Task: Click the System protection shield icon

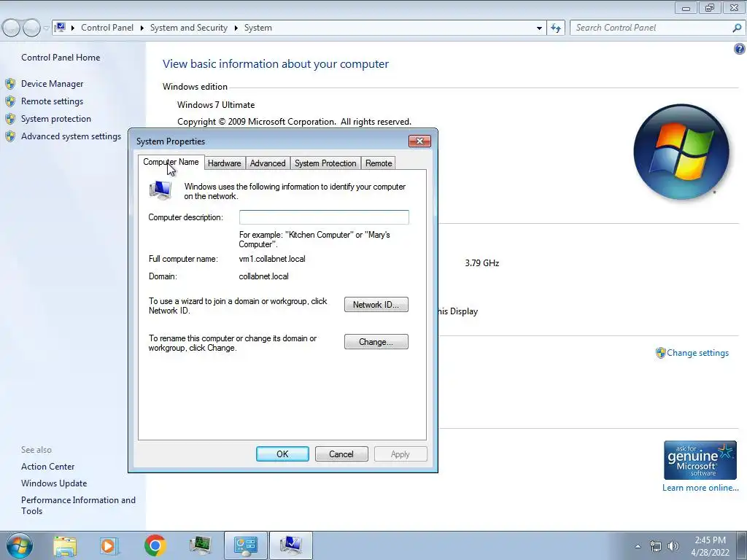Action: pyautogui.click(x=10, y=119)
